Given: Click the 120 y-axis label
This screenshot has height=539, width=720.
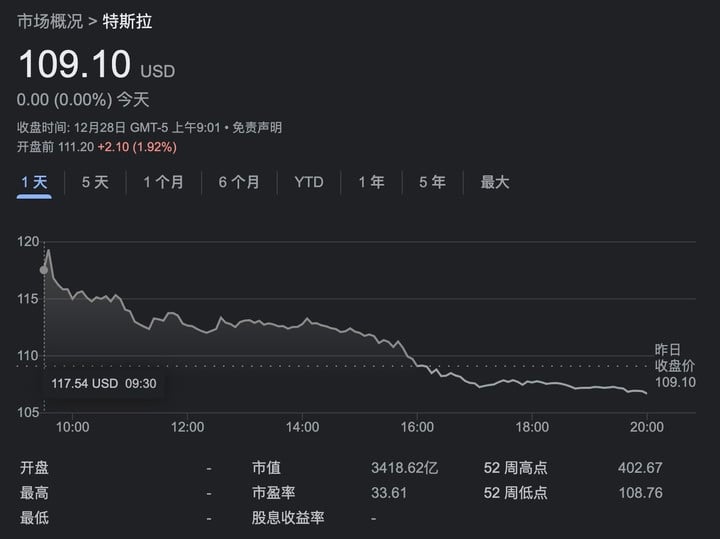Looking at the screenshot, I should [28, 241].
